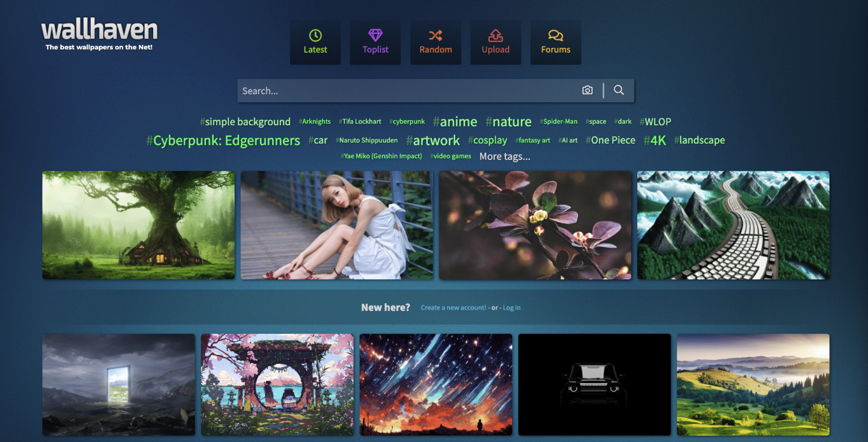The width and height of the screenshot is (868, 442).
Task: Open the #landscape tag
Action: 699,140
